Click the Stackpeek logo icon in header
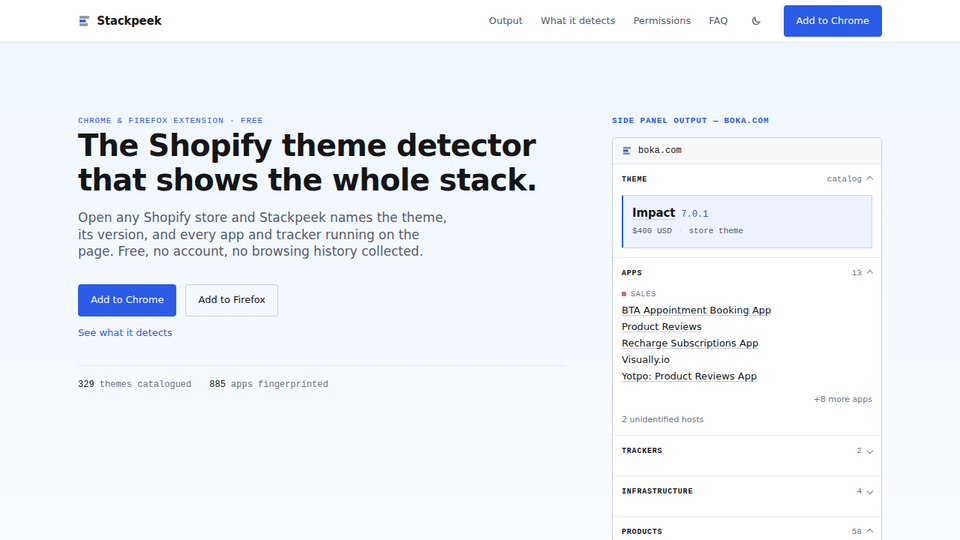Image resolution: width=960 pixels, height=540 pixels. [84, 21]
